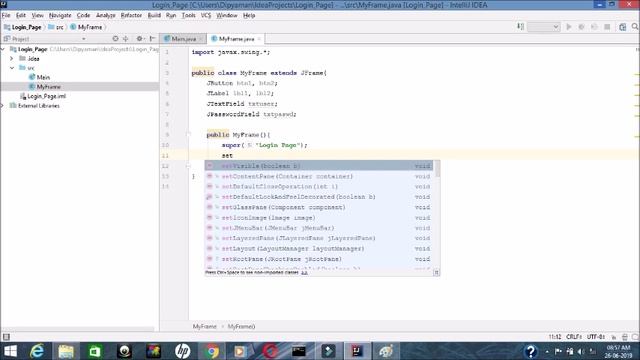
Task: Collapse the Login_Page project root
Action: click(x=2, y=49)
